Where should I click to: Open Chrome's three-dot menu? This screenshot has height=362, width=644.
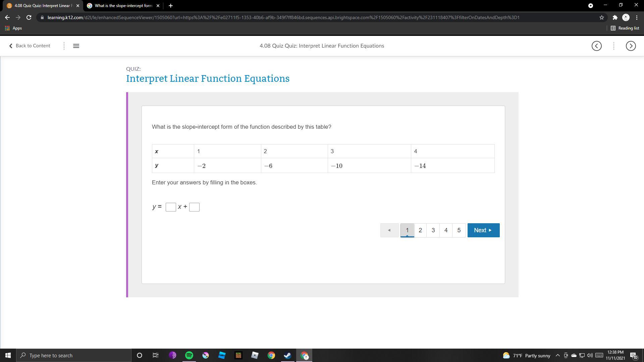[x=637, y=17]
